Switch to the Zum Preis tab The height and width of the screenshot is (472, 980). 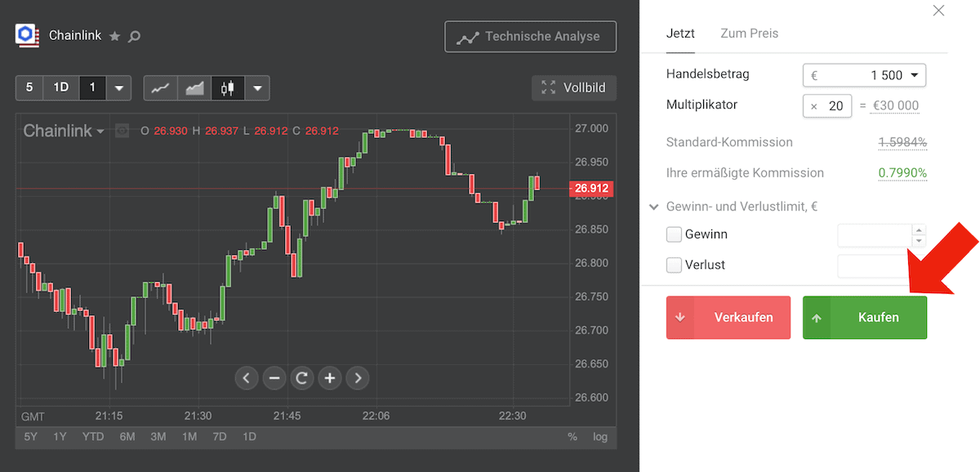coord(749,33)
